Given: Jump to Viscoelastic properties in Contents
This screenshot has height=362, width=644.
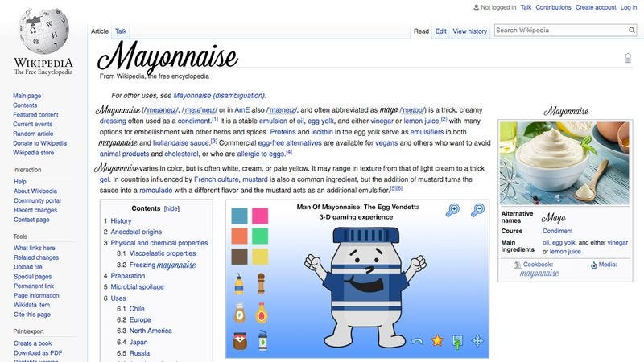Looking at the screenshot, I should (x=163, y=253).
